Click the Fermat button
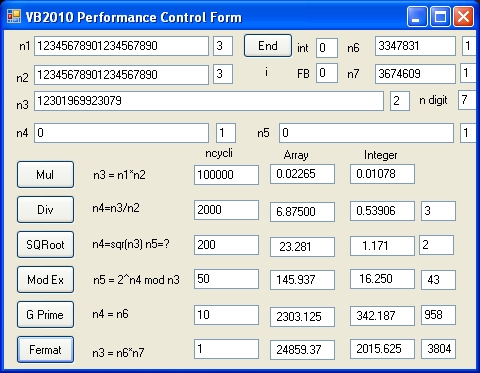The width and height of the screenshot is (480, 373). (45, 349)
